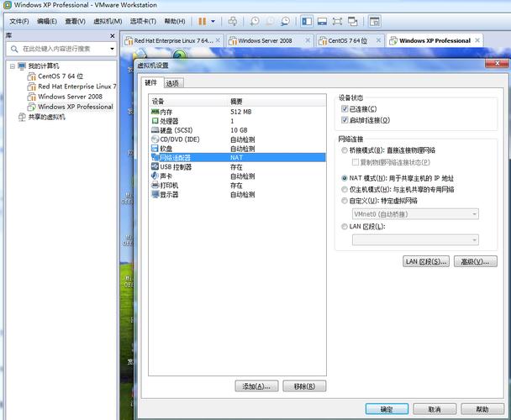Click the Take snapshot toolbar icon
511x420 pixels.
pyautogui.click(x=255, y=22)
